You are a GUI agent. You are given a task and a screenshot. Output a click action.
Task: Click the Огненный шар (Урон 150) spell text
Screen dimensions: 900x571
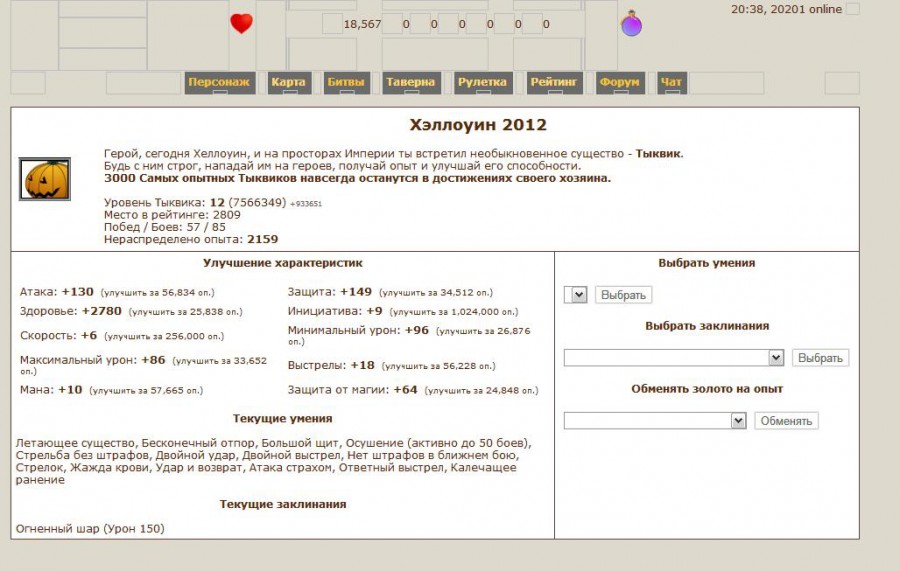[90, 529]
